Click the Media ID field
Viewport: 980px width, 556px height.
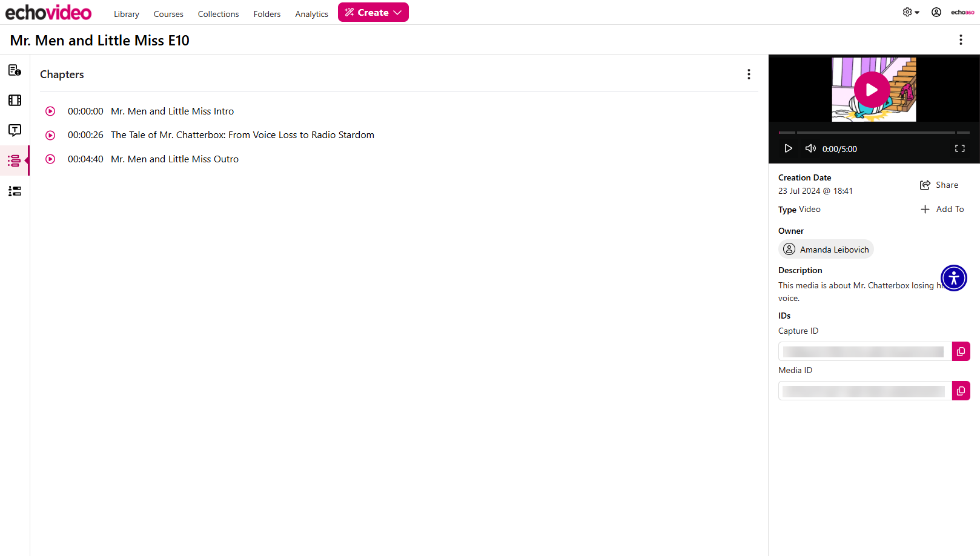point(865,391)
